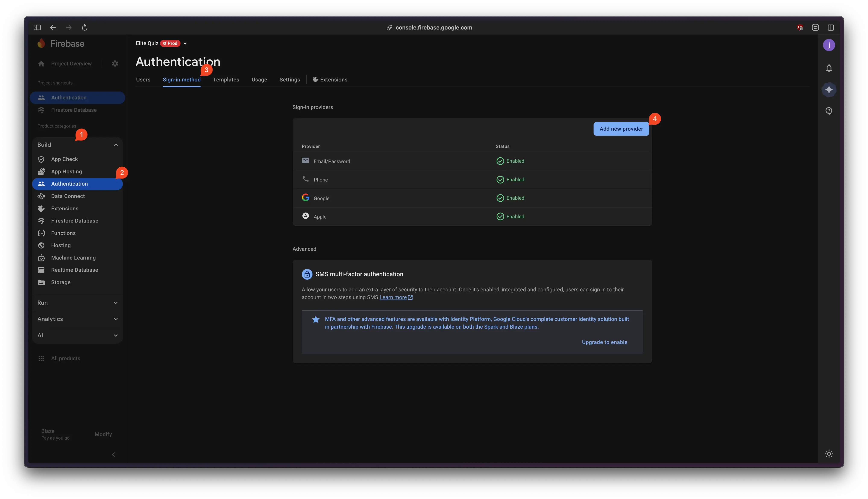Open Authentication under Build
Image resolution: width=868 pixels, height=499 pixels.
pos(77,184)
